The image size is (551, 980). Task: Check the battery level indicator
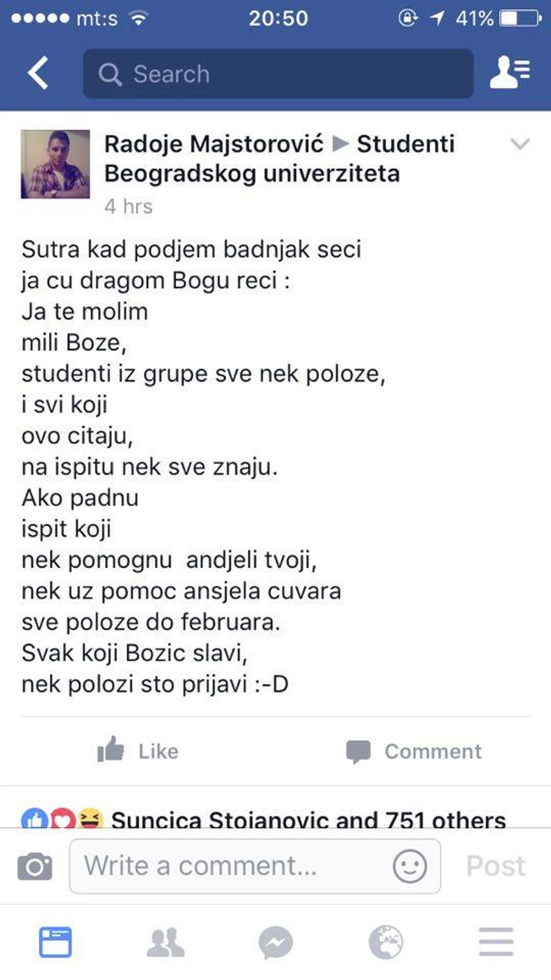pyautogui.click(x=512, y=18)
